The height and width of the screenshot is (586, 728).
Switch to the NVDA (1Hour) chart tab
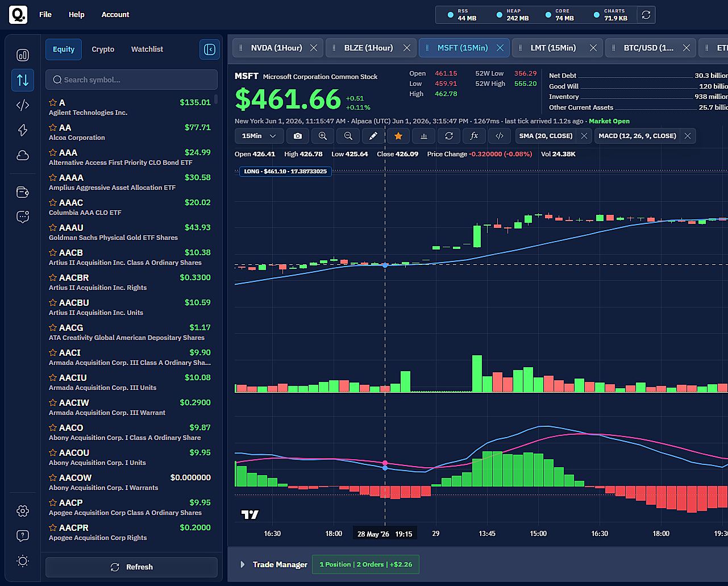pyautogui.click(x=277, y=48)
